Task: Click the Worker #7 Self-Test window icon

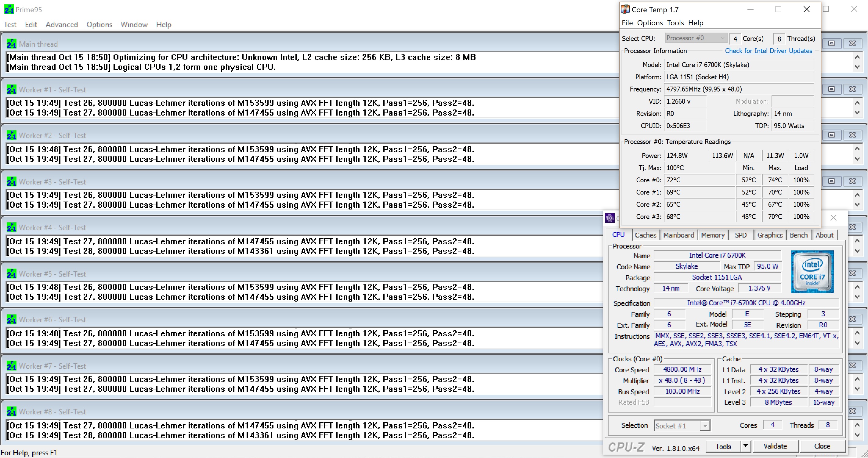Action: (12, 366)
